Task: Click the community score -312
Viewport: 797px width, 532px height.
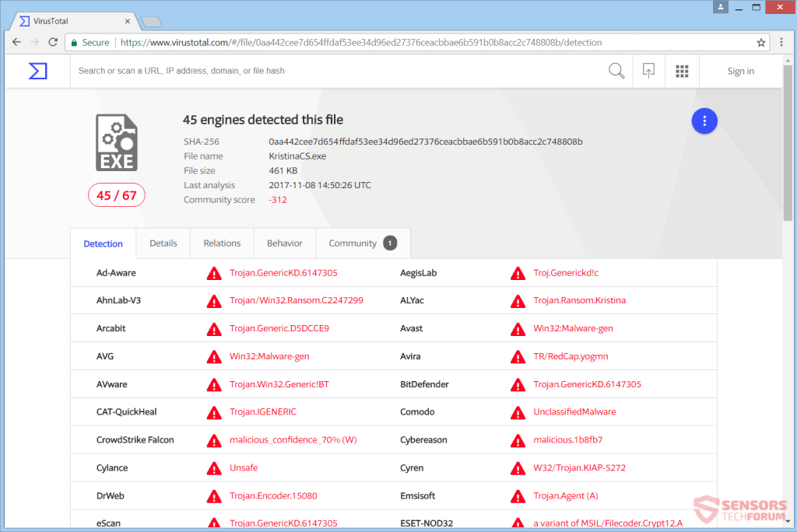Action: tap(278, 200)
